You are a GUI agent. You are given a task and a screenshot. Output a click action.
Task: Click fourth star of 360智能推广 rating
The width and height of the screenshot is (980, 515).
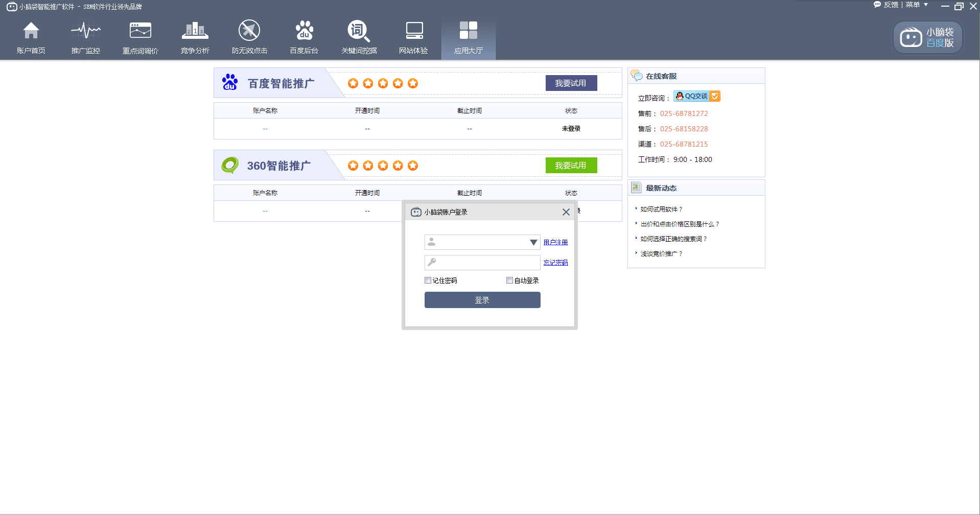(398, 166)
